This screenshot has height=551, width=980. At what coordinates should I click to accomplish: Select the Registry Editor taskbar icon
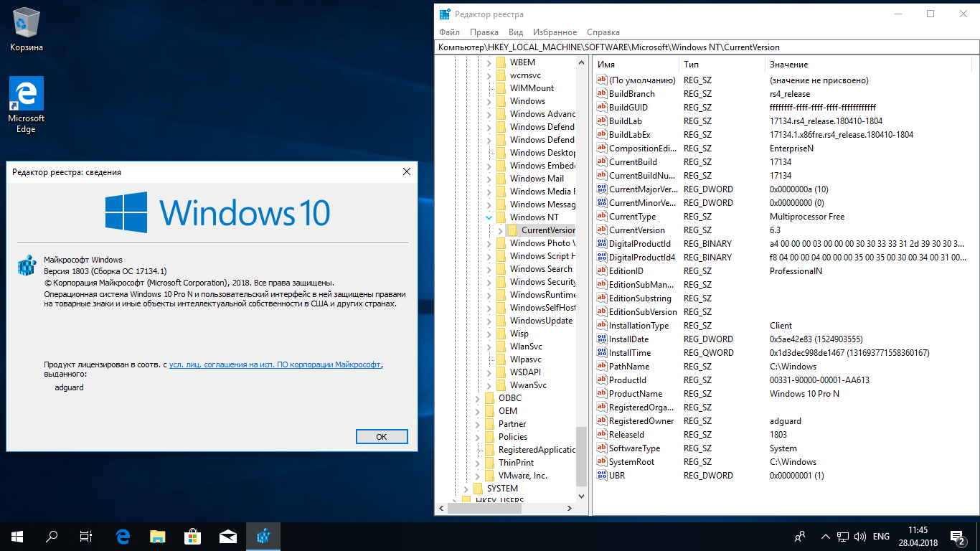coord(263,537)
